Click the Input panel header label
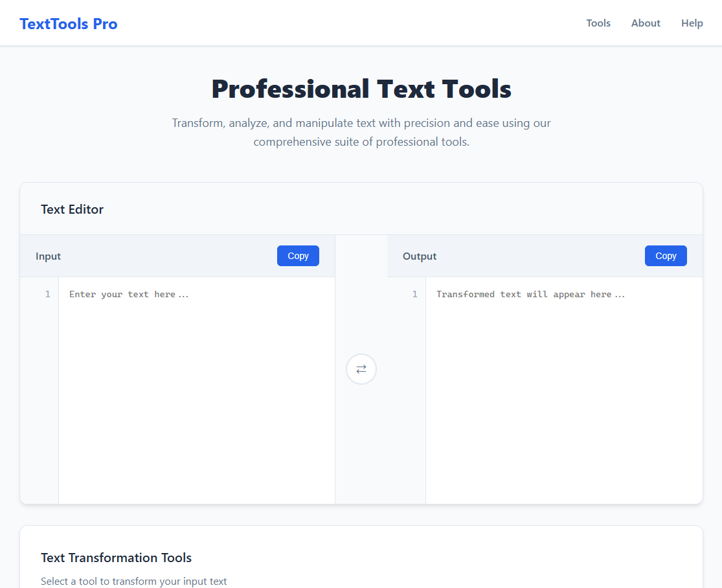The image size is (722, 588). 48,256
